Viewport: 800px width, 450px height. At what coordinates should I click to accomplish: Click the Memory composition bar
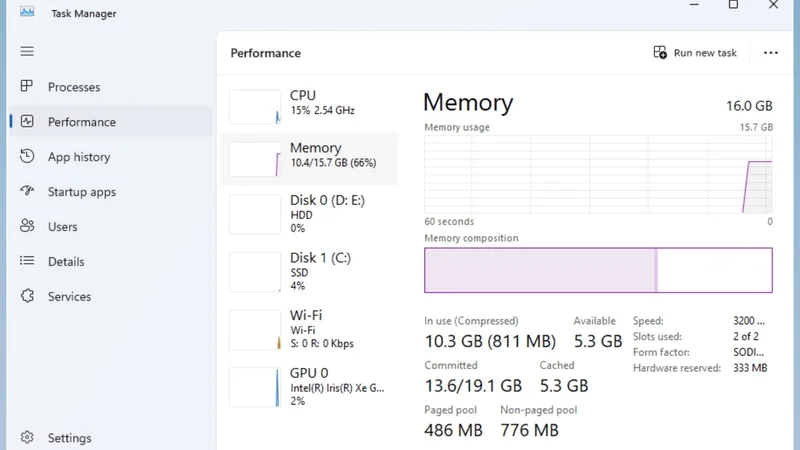click(x=598, y=270)
